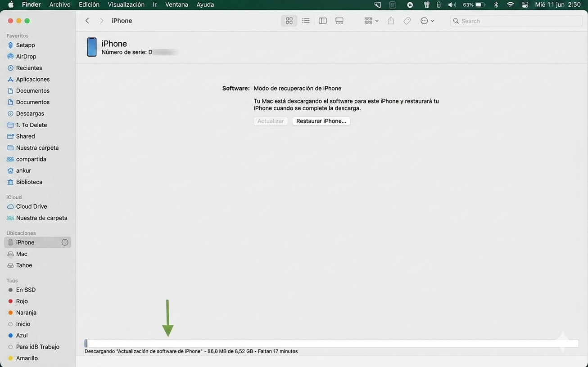Open Control Center from menu bar
Image resolution: width=588 pixels, height=367 pixels.
(x=525, y=4)
